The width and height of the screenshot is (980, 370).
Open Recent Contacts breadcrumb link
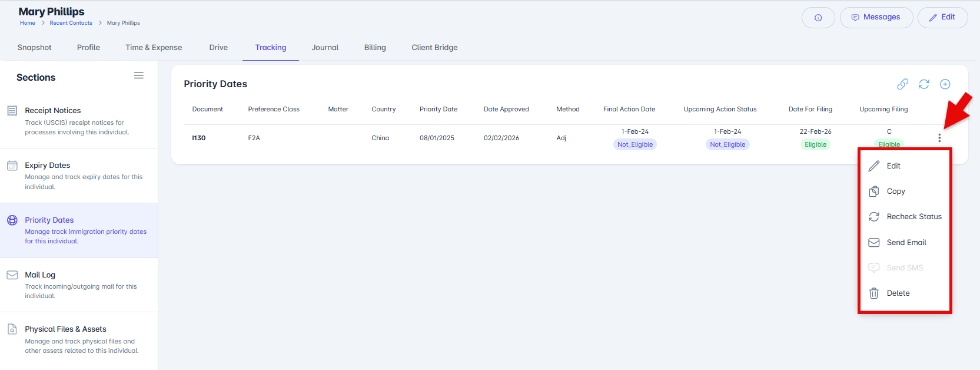pyautogui.click(x=71, y=23)
